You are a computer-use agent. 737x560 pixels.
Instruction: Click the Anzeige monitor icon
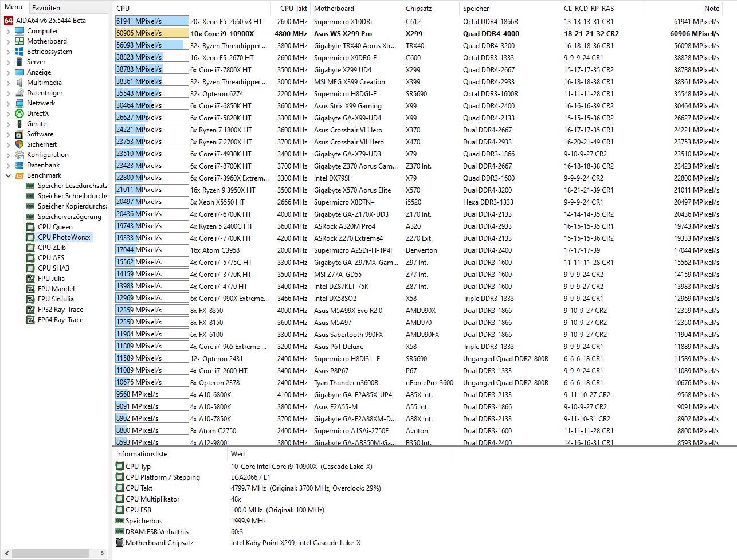coord(19,72)
